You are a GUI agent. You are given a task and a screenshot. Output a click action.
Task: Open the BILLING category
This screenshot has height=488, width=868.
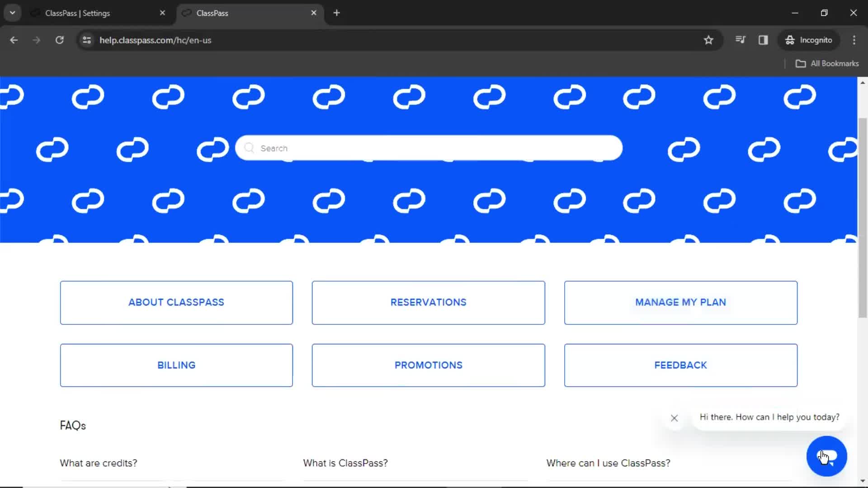176,365
